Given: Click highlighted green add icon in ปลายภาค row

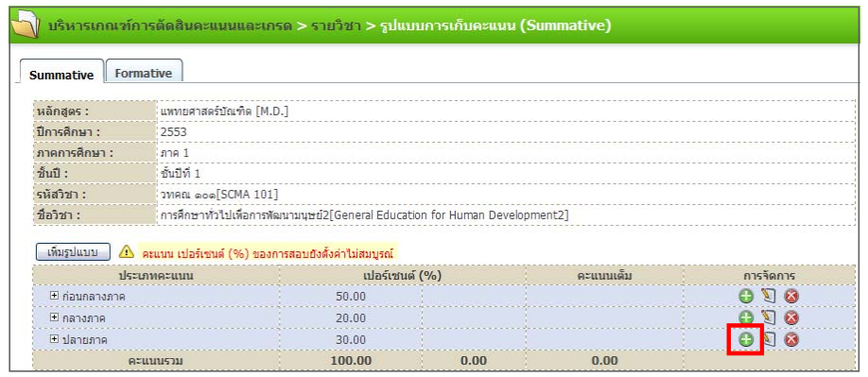Looking at the screenshot, I should coord(746,339).
